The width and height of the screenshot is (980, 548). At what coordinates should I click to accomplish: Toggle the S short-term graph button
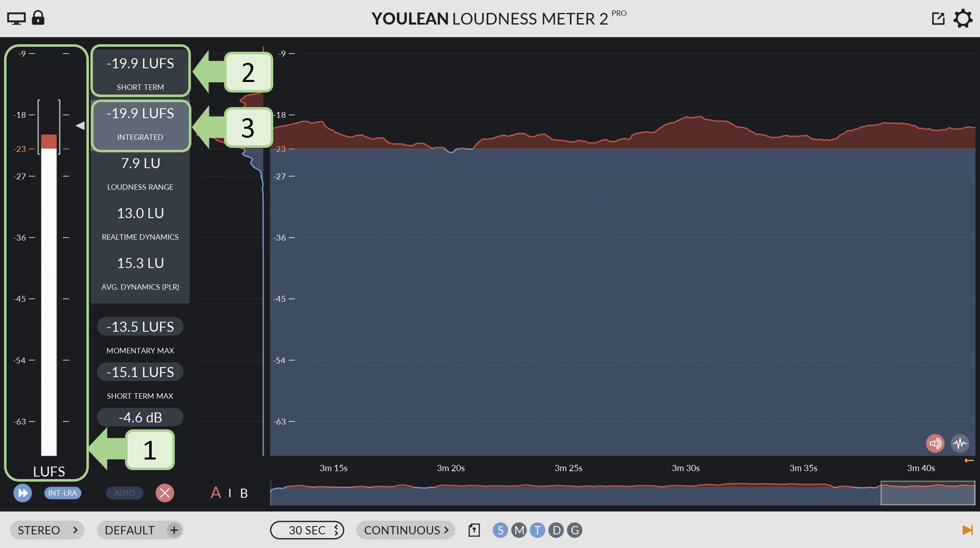tap(500, 530)
